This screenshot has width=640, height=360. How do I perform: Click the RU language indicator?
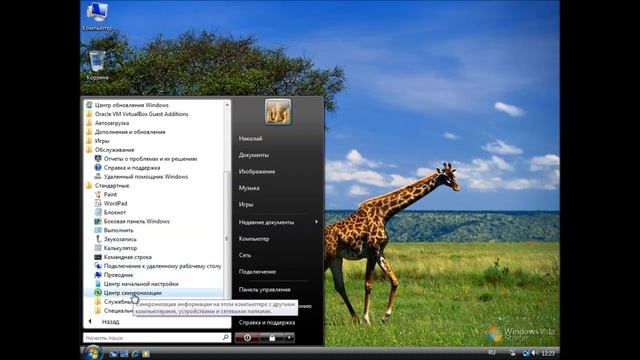(492, 352)
